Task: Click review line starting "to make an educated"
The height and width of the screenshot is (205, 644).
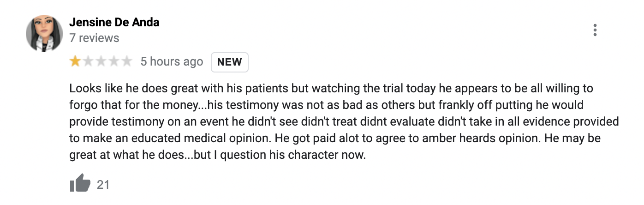Action: pyautogui.click(x=334, y=138)
